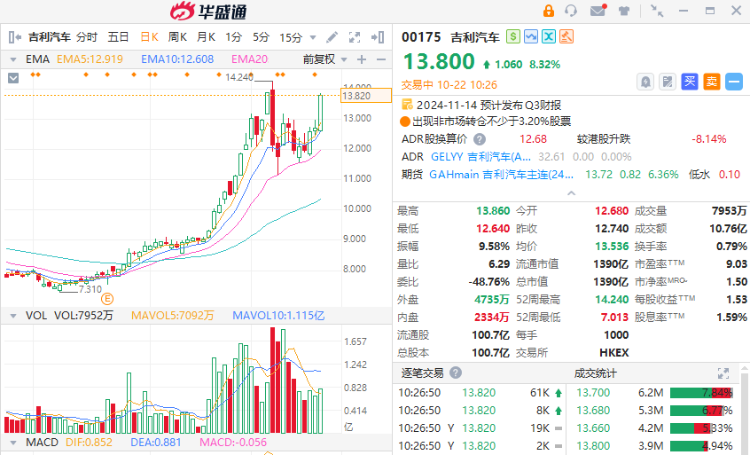Click the Q3 report calendar icon
This screenshot has height=455, width=750.
pos(407,104)
